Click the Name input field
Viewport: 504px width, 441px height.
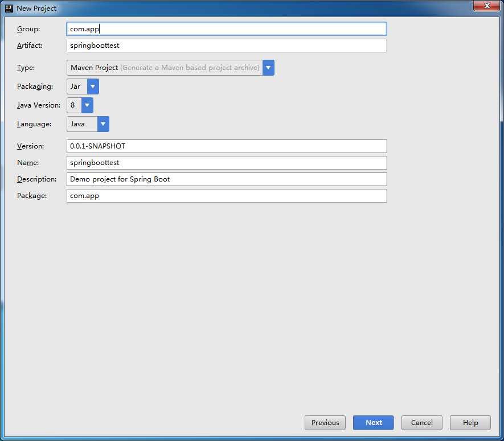point(227,163)
